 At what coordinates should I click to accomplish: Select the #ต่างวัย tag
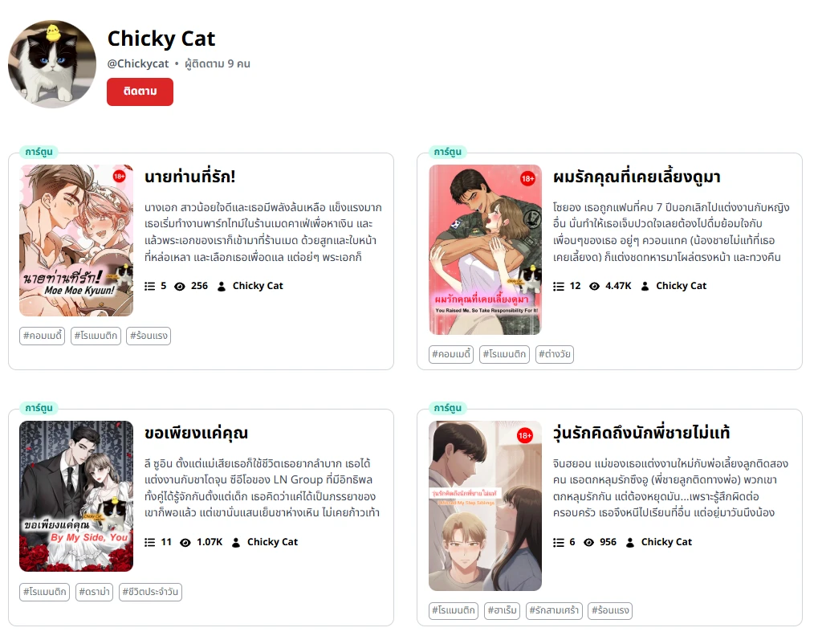[x=555, y=354]
